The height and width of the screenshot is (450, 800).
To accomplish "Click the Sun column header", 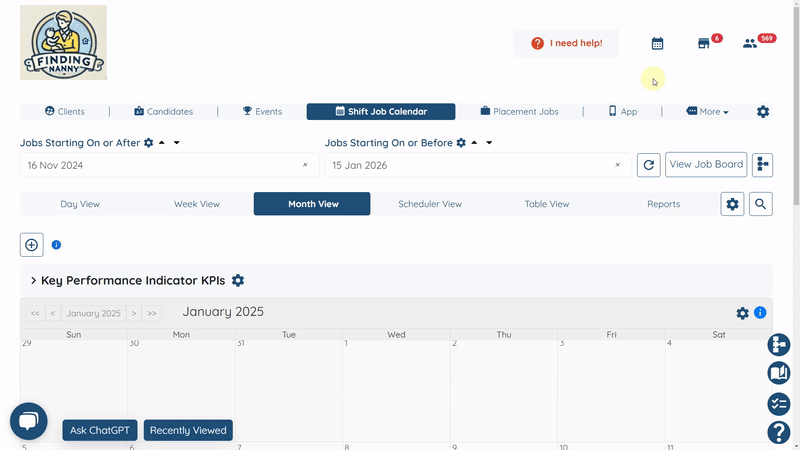I will [x=74, y=335].
